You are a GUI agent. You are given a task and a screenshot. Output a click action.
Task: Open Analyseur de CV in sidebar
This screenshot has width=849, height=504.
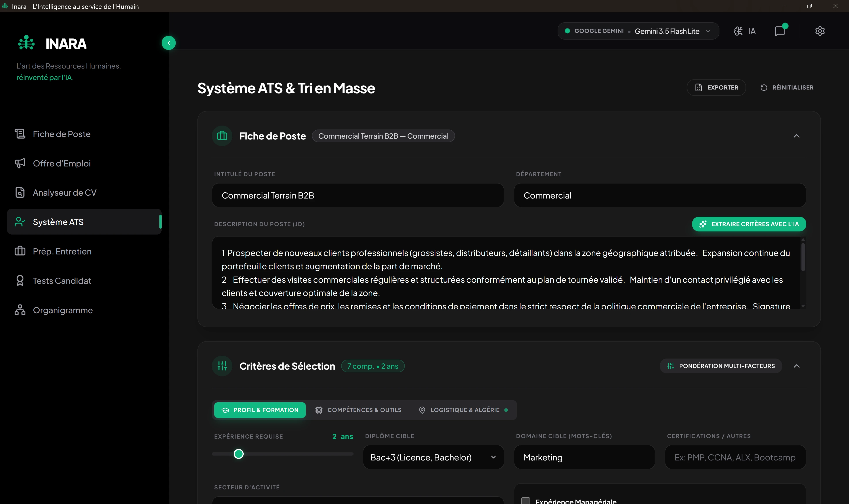pos(84,192)
